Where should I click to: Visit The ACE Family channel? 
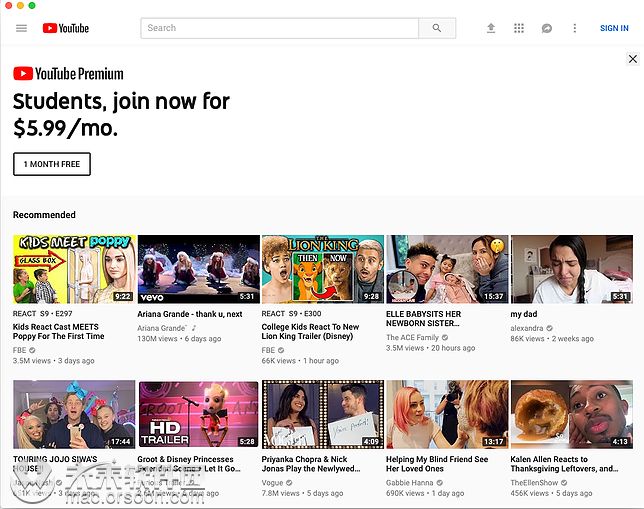click(x=412, y=337)
